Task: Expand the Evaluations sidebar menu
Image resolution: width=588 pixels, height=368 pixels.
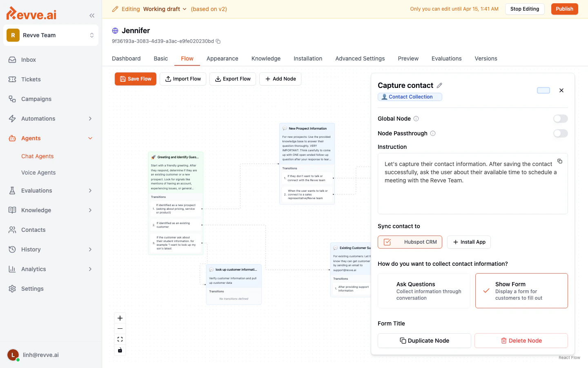Action: point(51,191)
